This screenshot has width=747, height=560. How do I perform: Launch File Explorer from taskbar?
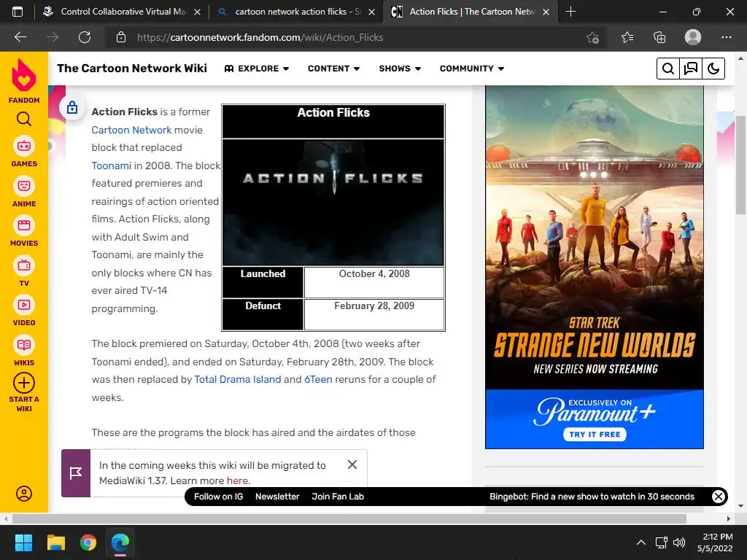pyautogui.click(x=55, y=542)
